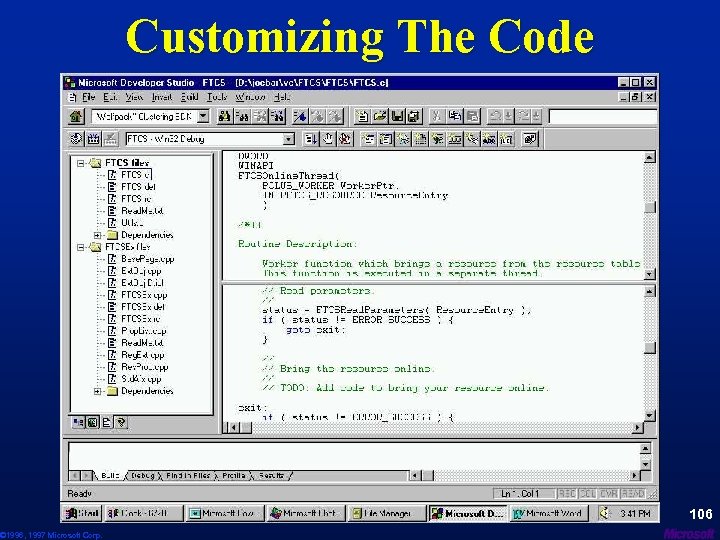Open the Edit menu

[x=110, y=97]
